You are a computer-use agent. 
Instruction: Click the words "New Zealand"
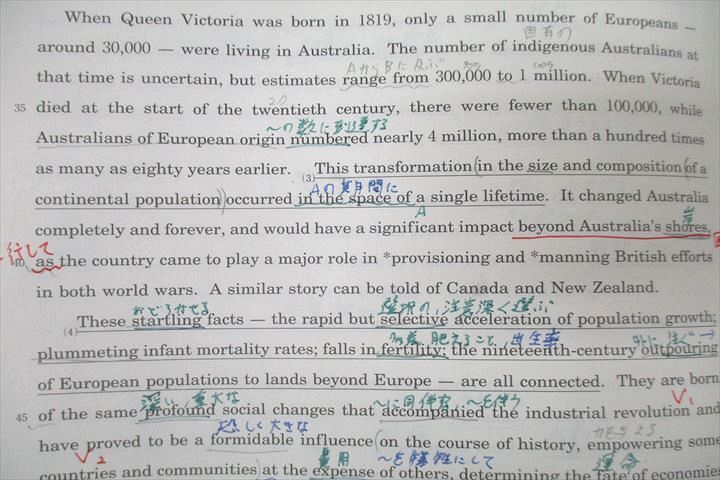[x=604, y=288]
